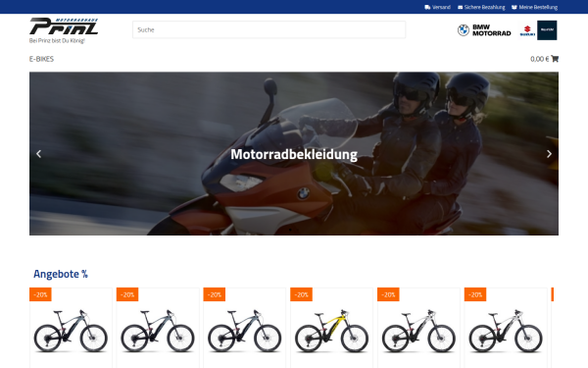Screen dimensions: 588x368
Task: Click the 0,00 € cart total
Action: click(x=540, y=59)
